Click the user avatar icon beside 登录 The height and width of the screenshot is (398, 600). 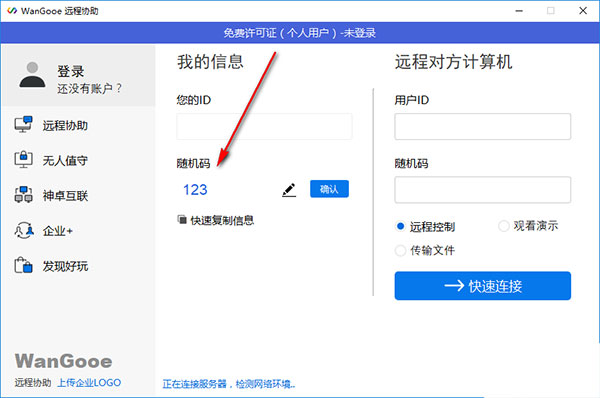click(33, 75)
